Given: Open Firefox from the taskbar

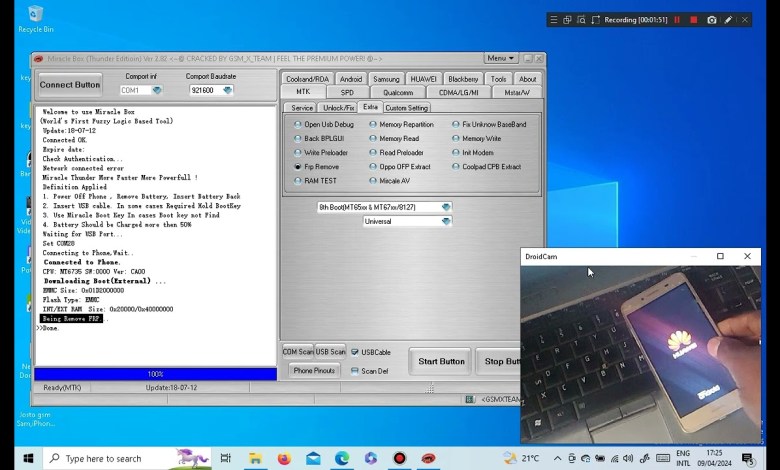Looking at the screenshot, I should 284,458.
